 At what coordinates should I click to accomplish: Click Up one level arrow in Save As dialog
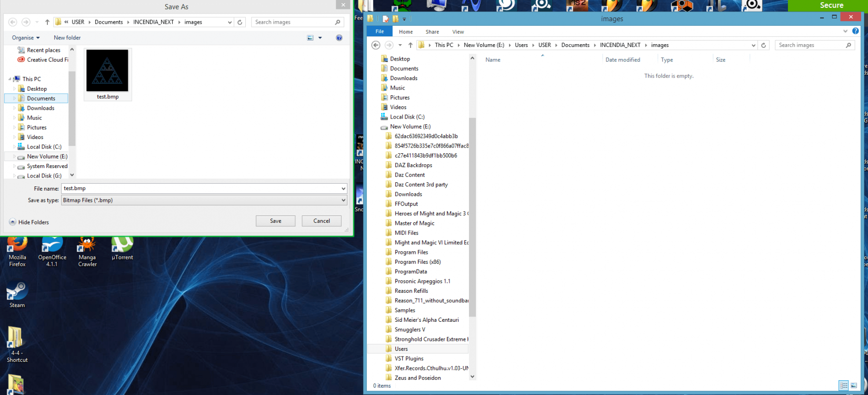click(x=47, y=22)
